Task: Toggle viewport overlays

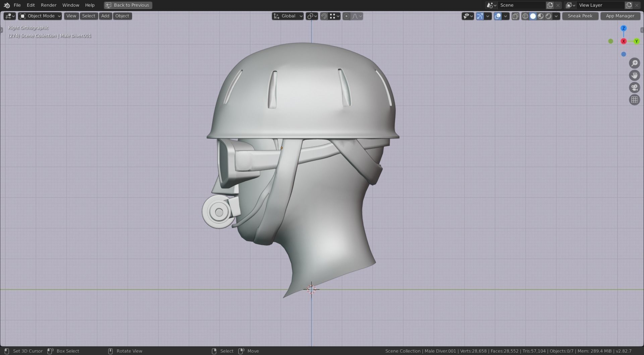Action: pyautogui.click(x=498, y=16)
